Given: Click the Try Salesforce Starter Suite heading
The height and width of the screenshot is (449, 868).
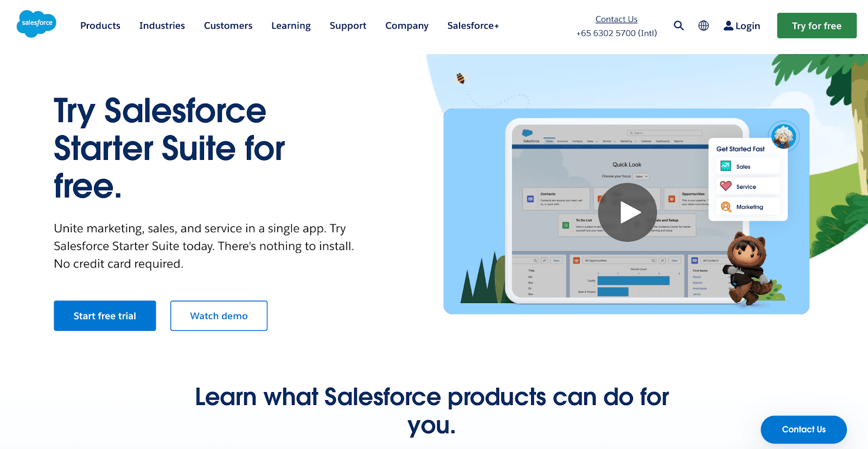Looking at the screenshot, I should (x=169, y=148).
